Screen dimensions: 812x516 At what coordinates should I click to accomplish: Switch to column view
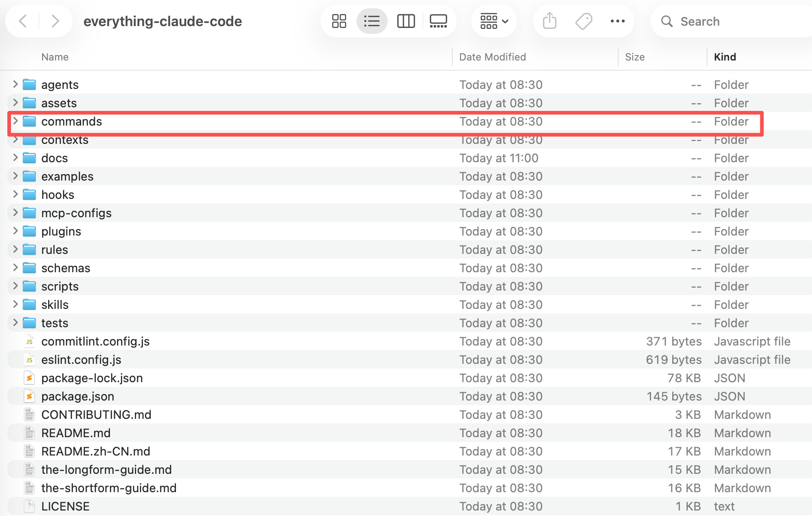point(406,21)
